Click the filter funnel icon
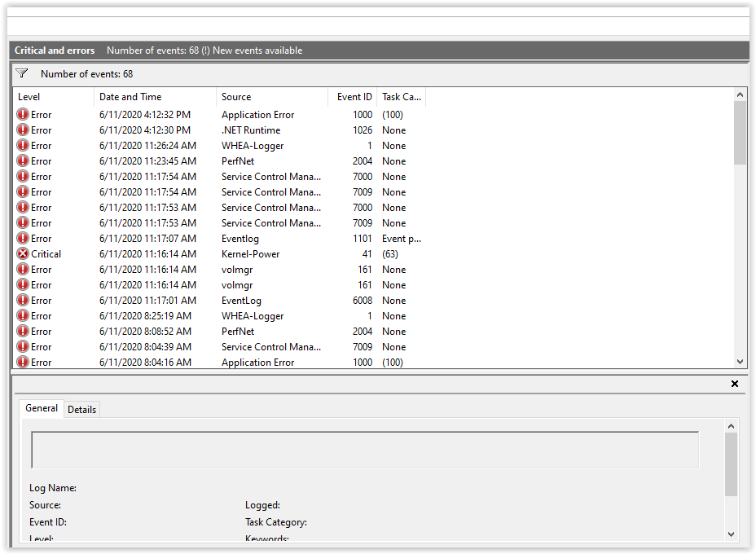Screen dimensions: 756x554 coord(22,73)
